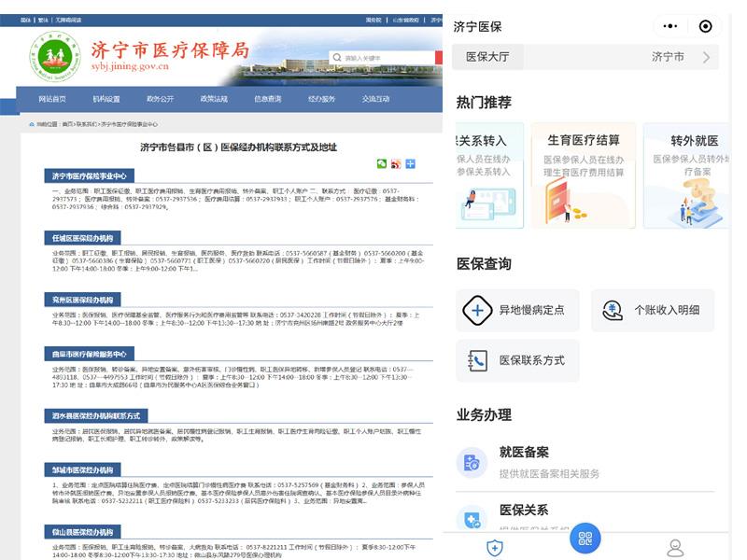747x560 pixels.
Task: Share article via green WeChat icon
Action: click(382, 164)
